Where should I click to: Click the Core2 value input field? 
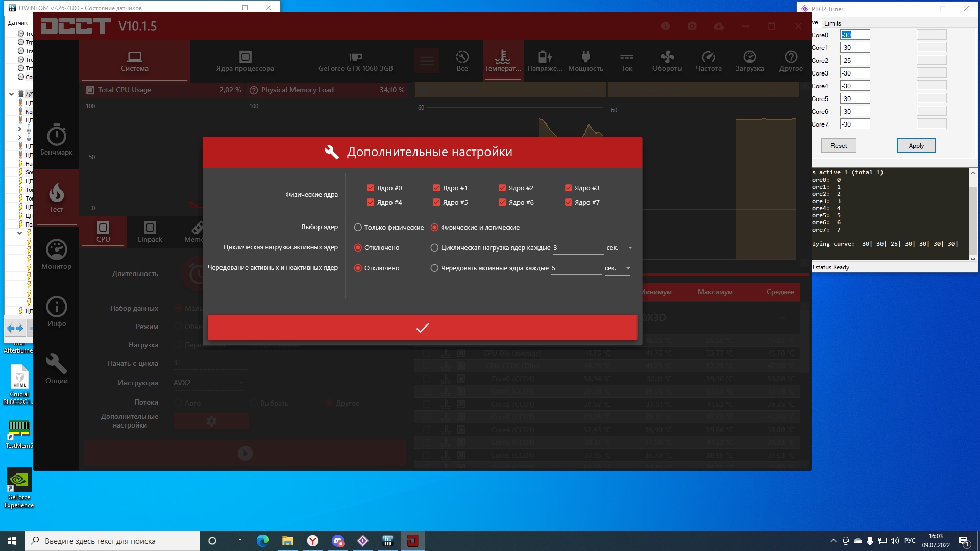[x=854, y=60]
